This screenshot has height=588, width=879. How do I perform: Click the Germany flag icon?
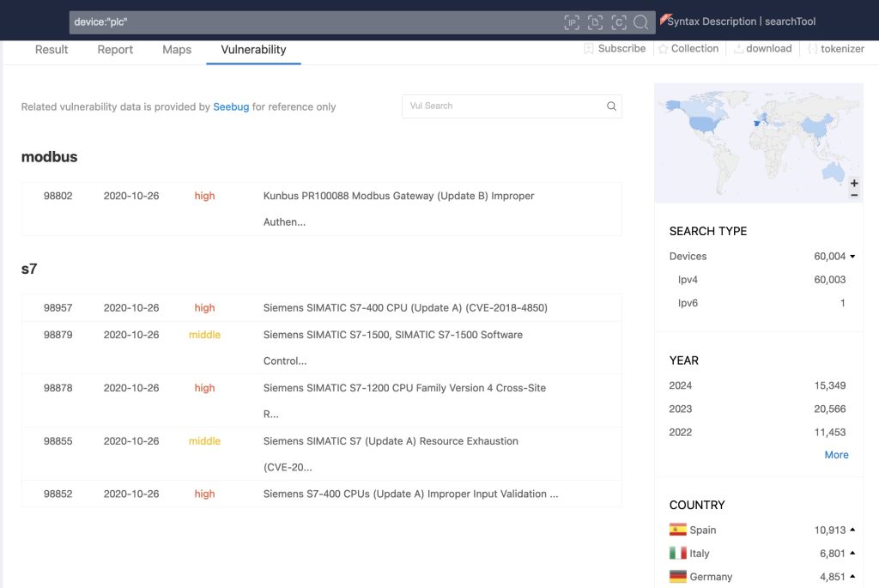(x=678, y=576)
